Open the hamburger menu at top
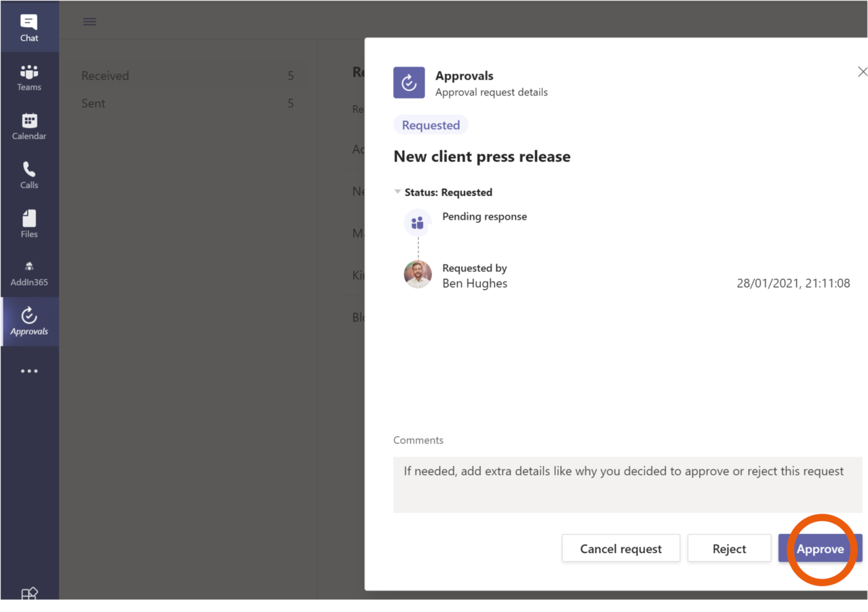This screenshot has height=612, width=868. 89,21
